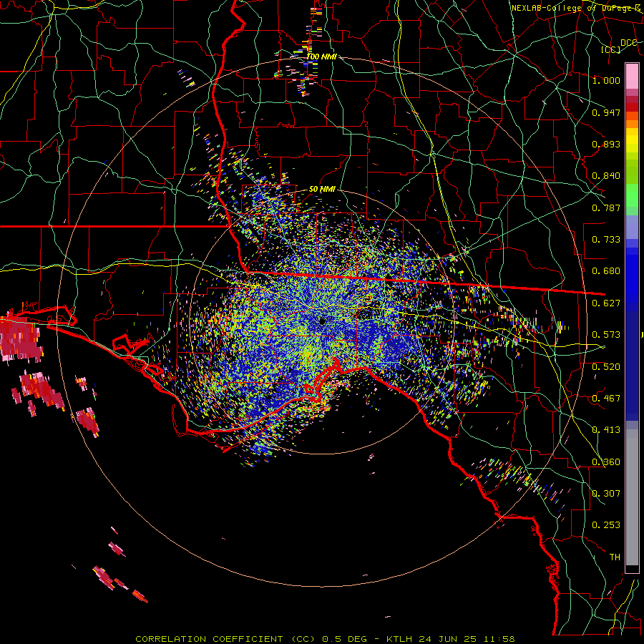Click the 100 NMI range ring label
This screenshot has height=644, width=644.
pyautogui.click(x=322, y=57)
